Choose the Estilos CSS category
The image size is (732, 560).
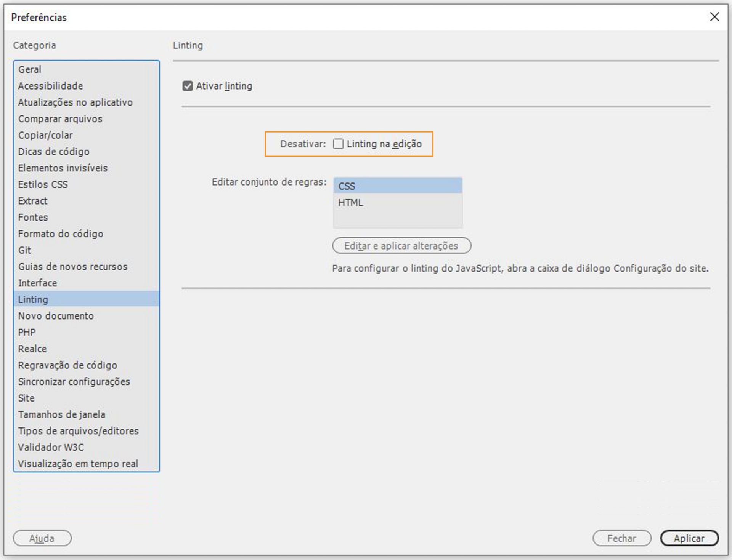coord(43,184)
